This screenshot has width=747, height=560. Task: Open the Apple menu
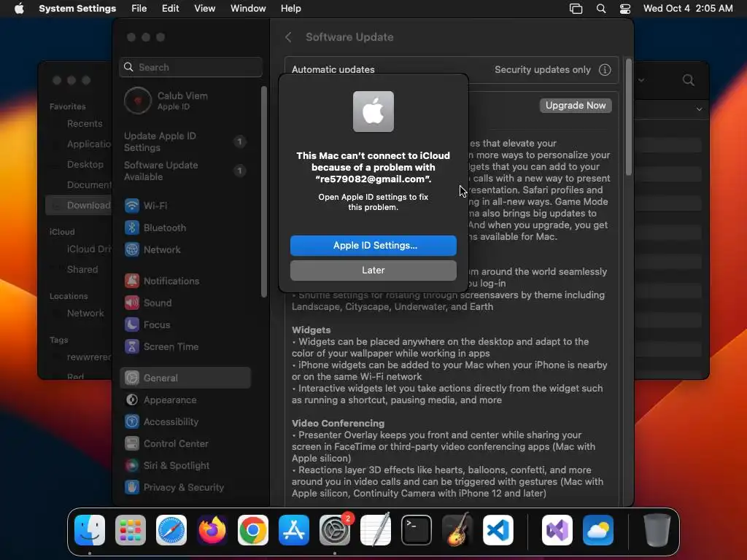pos(19,9)
